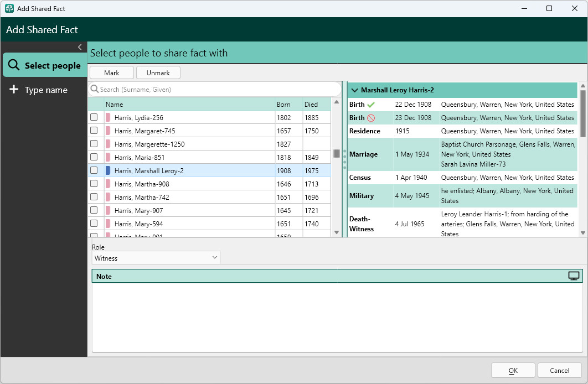Click the pink color marker for Harris, Maria-851

(x=108, y=157)
